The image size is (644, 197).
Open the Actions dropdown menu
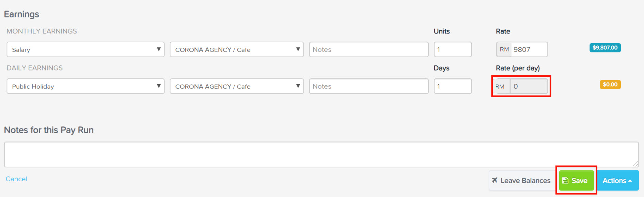coord(617,181)
